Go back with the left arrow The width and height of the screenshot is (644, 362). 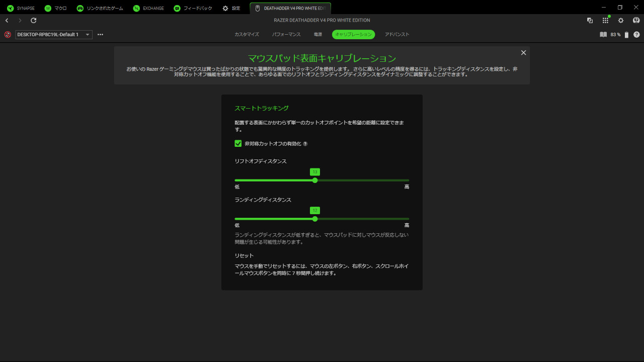pyautogui.click(x=7, y=21)
